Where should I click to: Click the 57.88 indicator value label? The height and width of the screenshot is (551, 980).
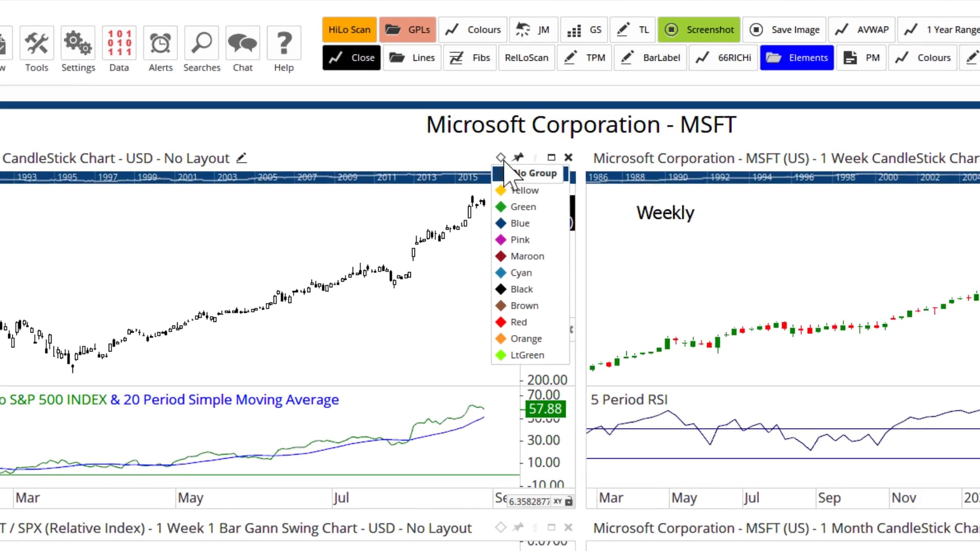point(545,409)
